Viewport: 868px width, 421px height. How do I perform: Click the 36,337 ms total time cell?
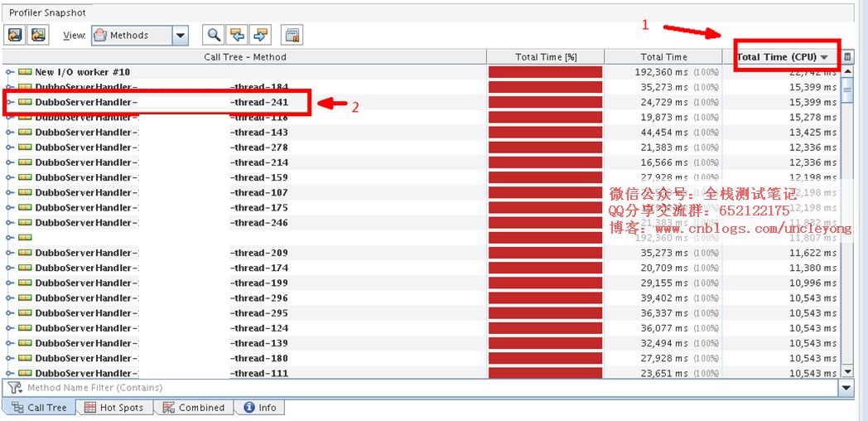coord(664,313)
